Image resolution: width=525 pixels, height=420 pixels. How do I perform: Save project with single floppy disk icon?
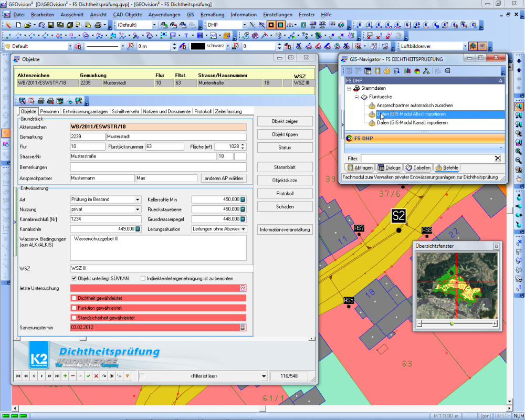(x=51, y=25)
